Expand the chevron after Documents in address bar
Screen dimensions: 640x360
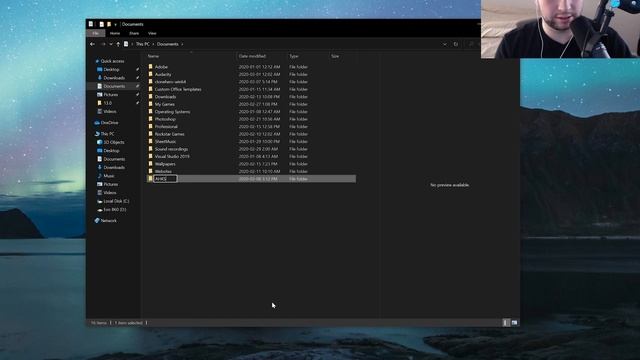coord(182,44)
